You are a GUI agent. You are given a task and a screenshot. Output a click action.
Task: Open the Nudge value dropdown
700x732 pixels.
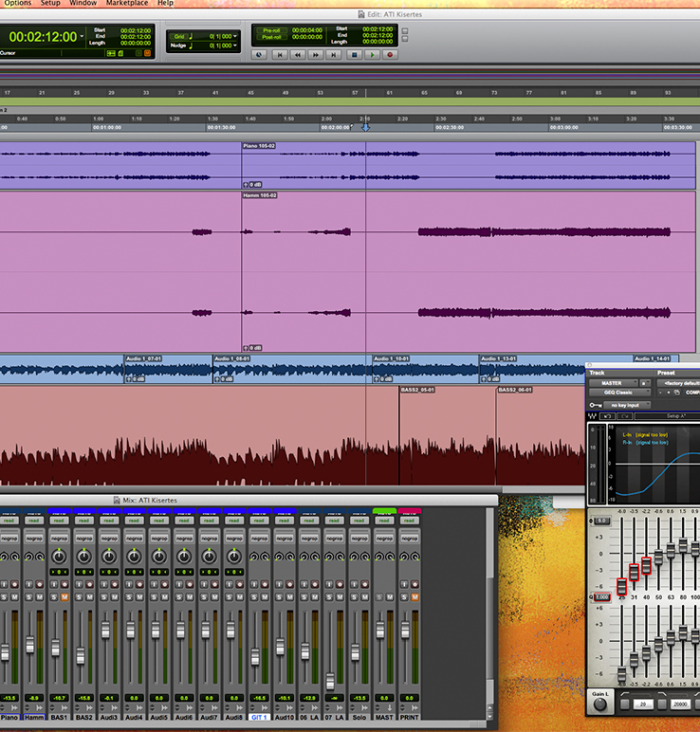tap(234, 46)
